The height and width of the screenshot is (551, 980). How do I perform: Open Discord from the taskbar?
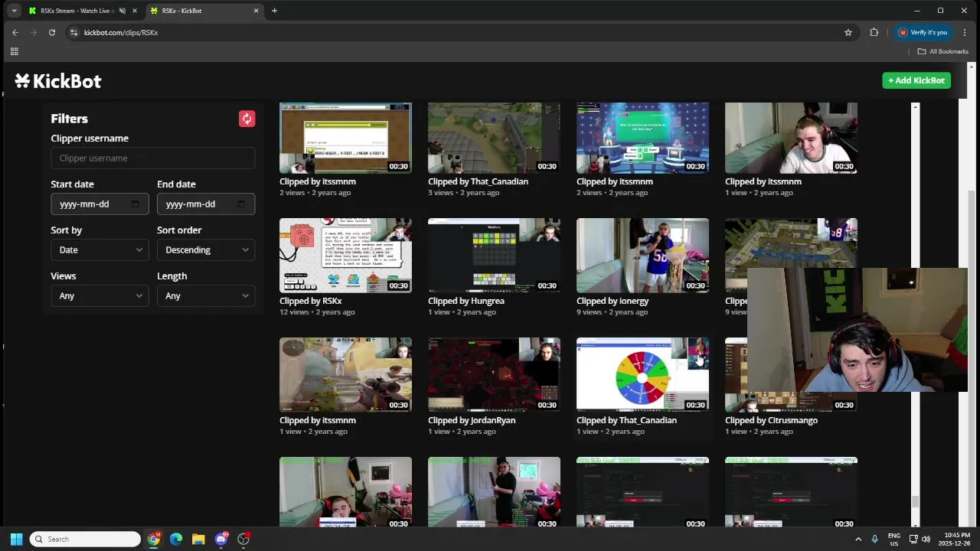point(221,539)
